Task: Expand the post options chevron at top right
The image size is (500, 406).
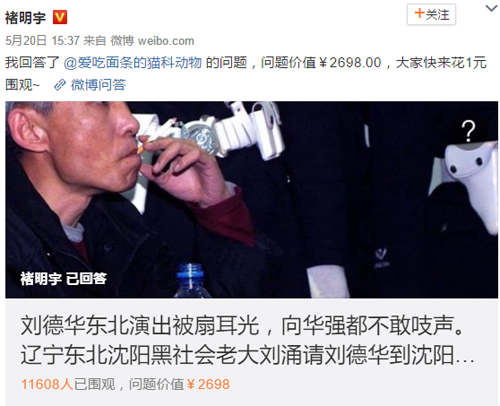Action: (x=491, y=8)
